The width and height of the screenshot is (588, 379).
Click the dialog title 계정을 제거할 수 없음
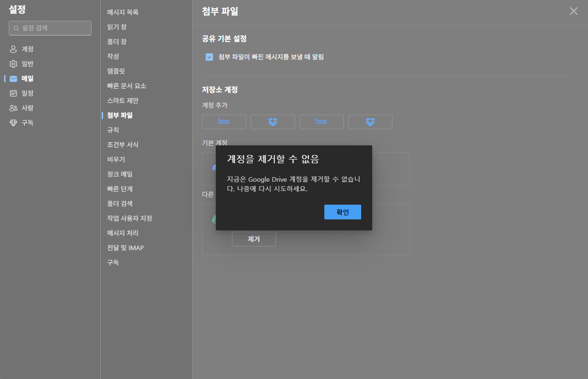[273, 159]
